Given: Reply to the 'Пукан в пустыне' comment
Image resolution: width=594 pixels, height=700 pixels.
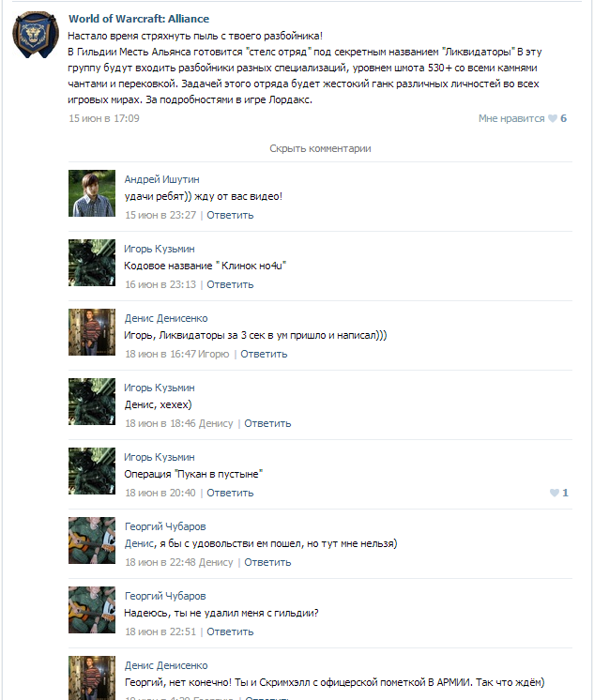Looking at the screenshot, I should pyautogui.click(x=230, y=493).
